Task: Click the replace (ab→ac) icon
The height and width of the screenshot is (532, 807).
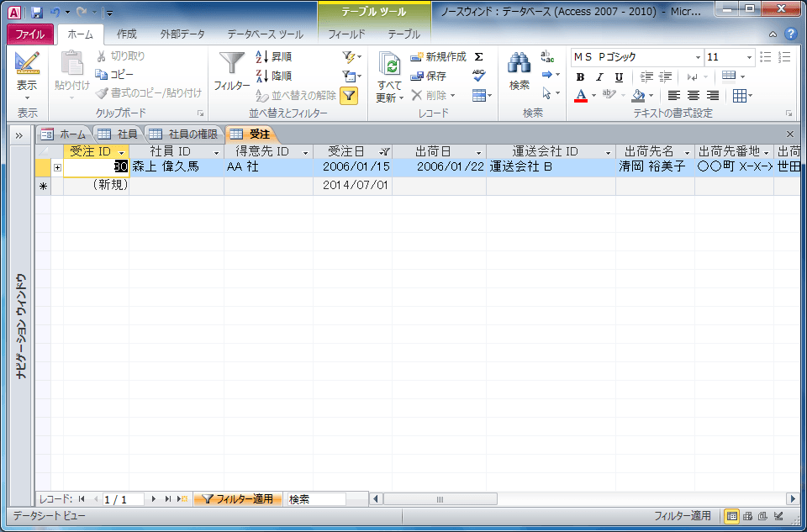Action: click(x=547, y=56)
